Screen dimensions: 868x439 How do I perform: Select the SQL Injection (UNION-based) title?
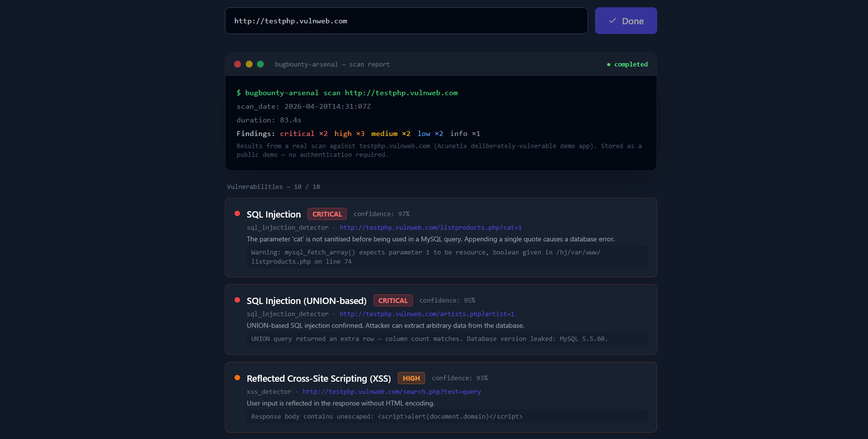point(306,301)
